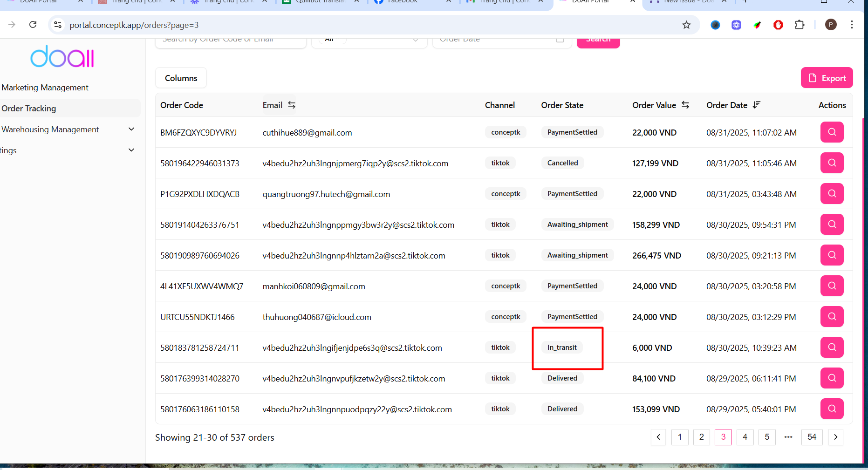Toggle Order Date descending sort icon
The width and height of the screenshot is (868, 470).
(x=756, y=105)
